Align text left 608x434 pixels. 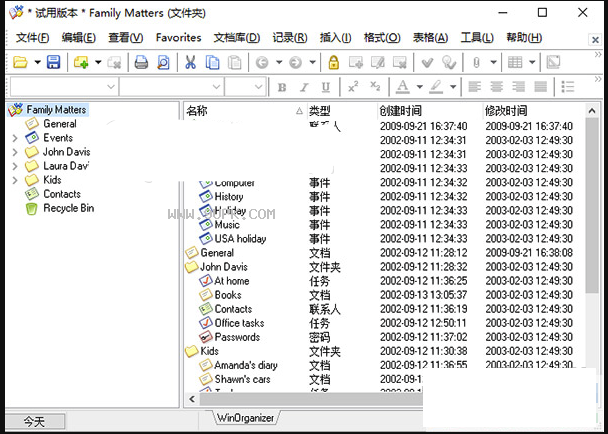tap(475, 87)
